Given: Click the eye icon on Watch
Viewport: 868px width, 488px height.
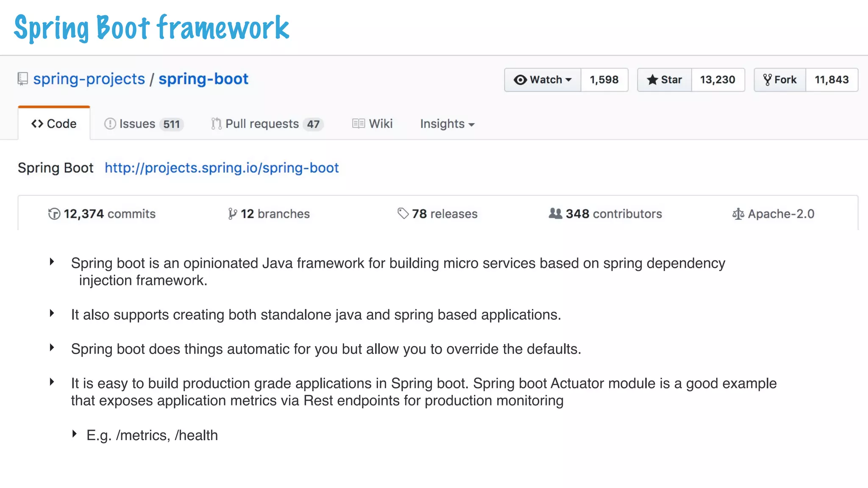Looking at the screenshot, I should pos(520,80).
